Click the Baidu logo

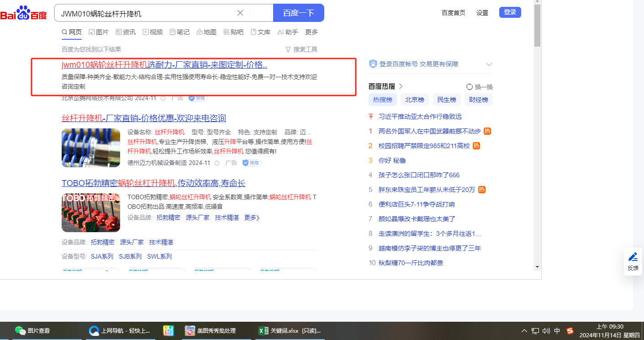24,13
